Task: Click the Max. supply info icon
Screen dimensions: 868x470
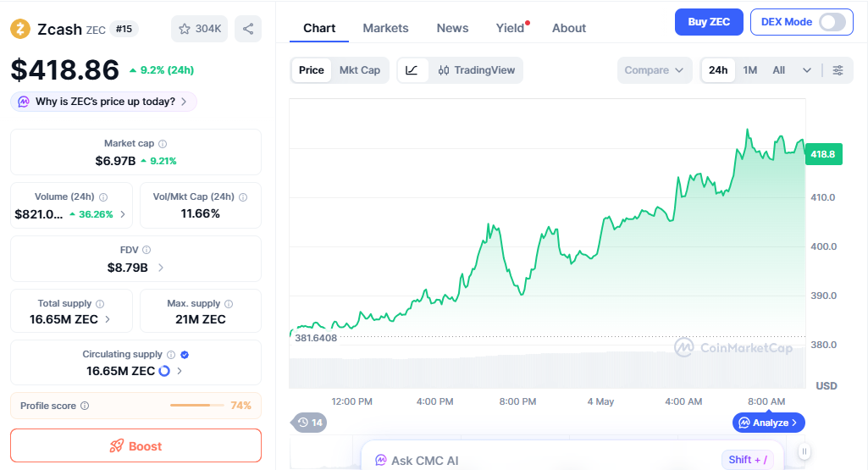Action: pyautogui.click(x=229, y=304)
